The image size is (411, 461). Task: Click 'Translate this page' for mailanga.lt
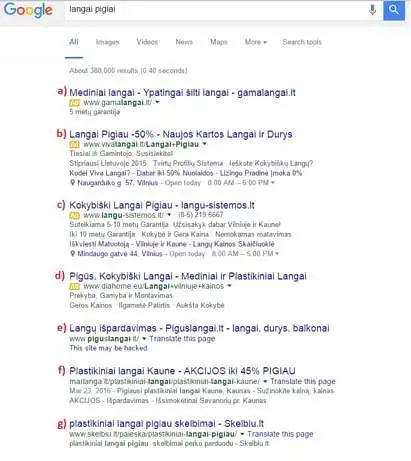(303, 381)
